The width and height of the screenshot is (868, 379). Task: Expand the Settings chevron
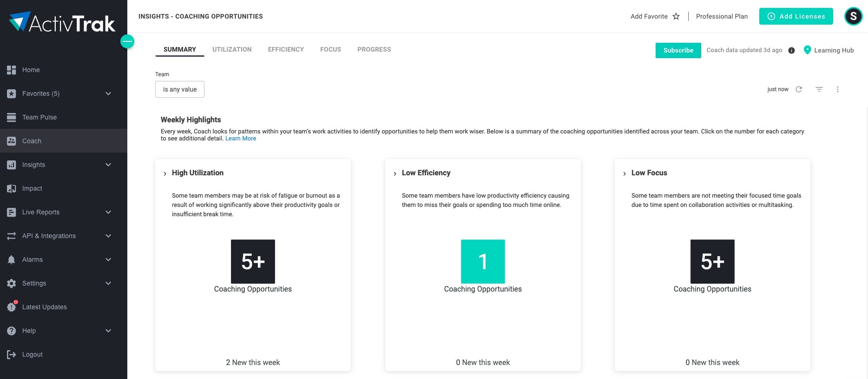point(108,283)
